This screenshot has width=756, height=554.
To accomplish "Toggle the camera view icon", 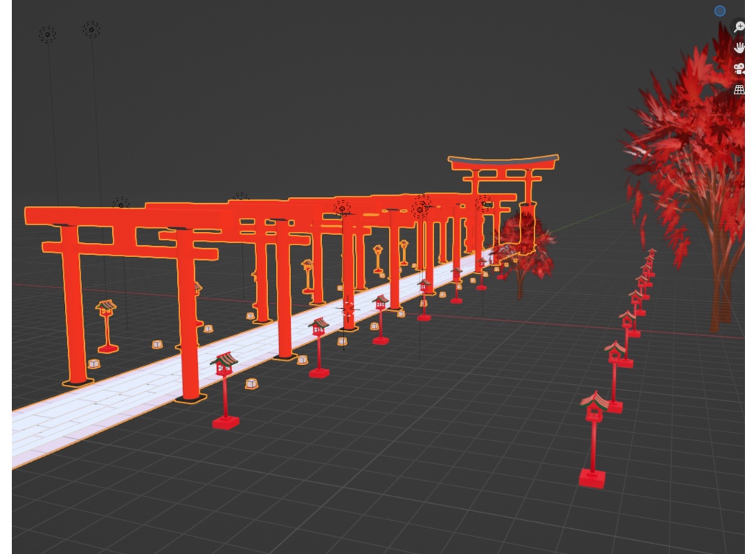I will [x=738, y=68].
